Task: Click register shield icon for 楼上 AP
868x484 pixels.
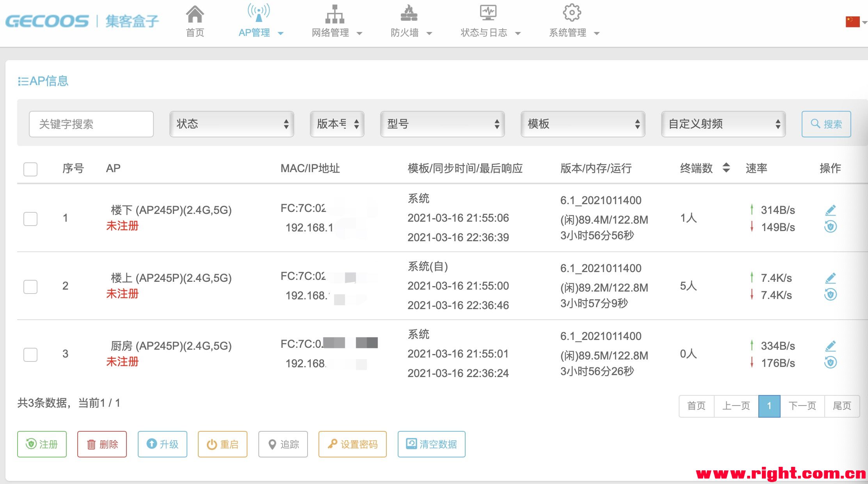Action: pyautogui.click(x=831, y=294)
